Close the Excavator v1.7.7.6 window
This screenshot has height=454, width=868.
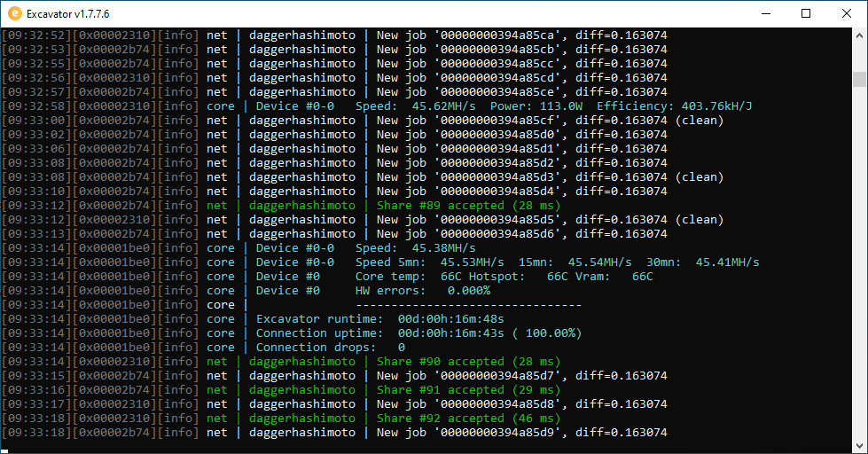tap(847, 13)
